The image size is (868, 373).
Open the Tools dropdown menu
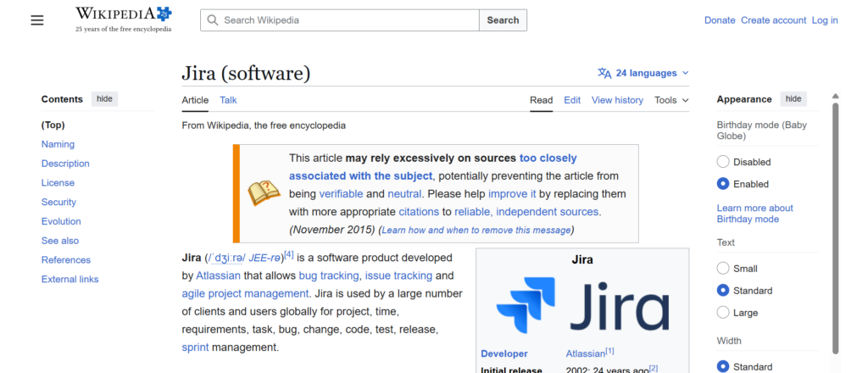click(671, 100)
